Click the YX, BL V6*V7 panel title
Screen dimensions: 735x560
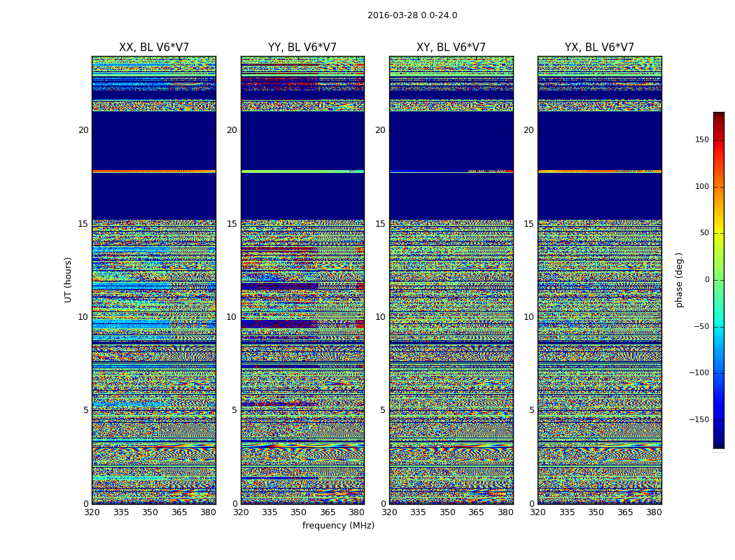tap(599, 48)
